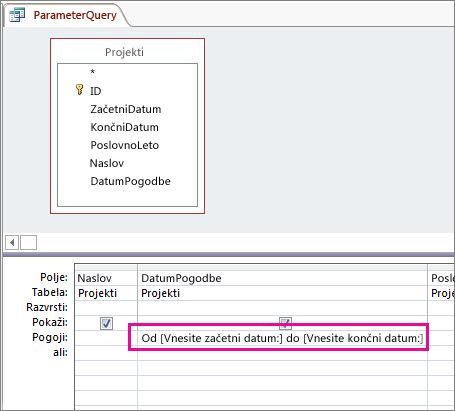
Task: Select the ID field in Projekti
Action: coord(96,91)
